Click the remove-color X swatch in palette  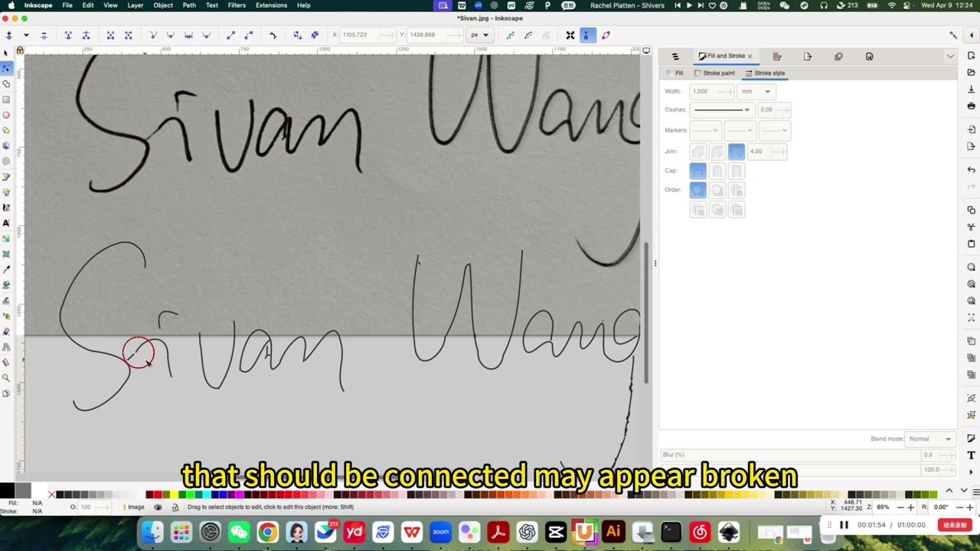[51, 494]
